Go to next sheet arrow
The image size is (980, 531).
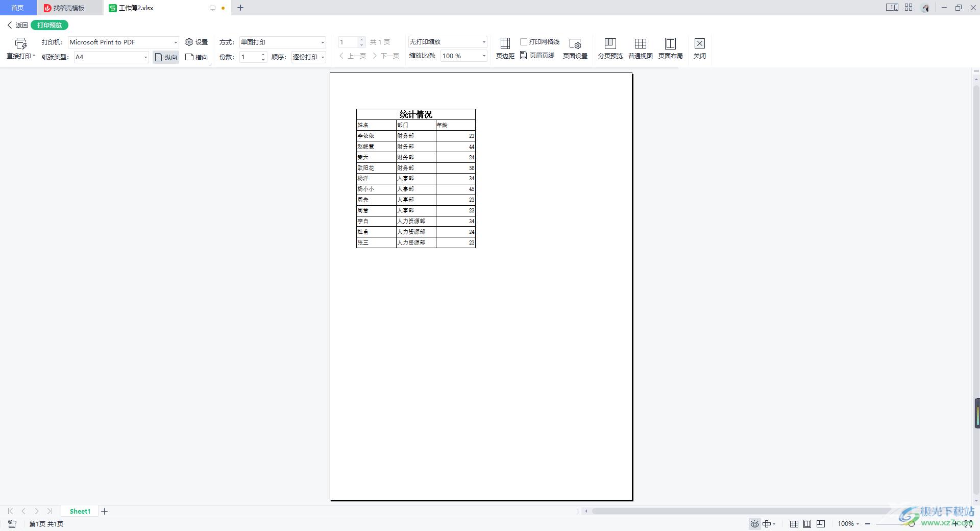point(37,511)
